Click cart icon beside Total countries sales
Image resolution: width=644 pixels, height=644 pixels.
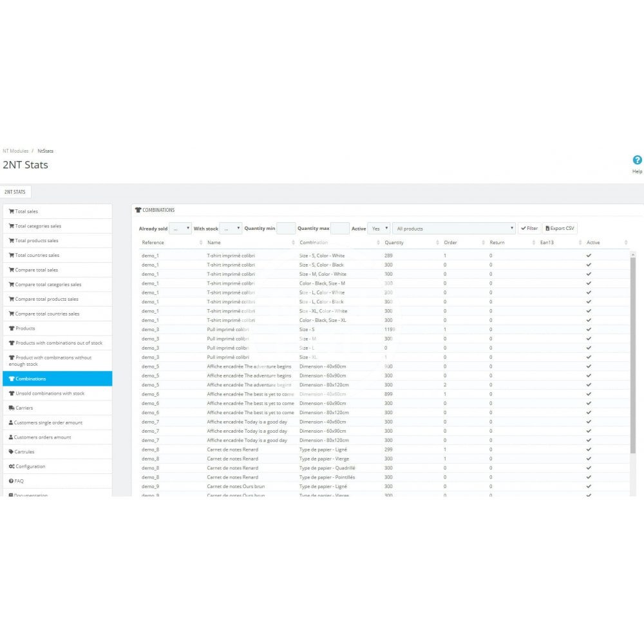(12, 255)
